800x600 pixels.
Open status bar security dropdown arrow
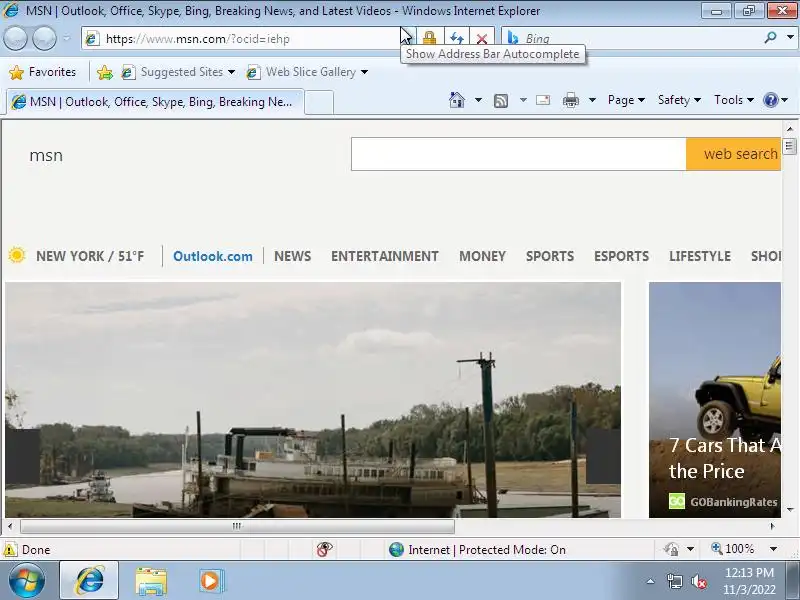click(690, 549)
